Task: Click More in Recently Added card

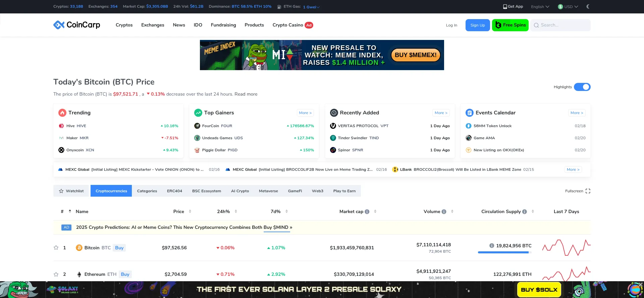Action: [441, 113]
